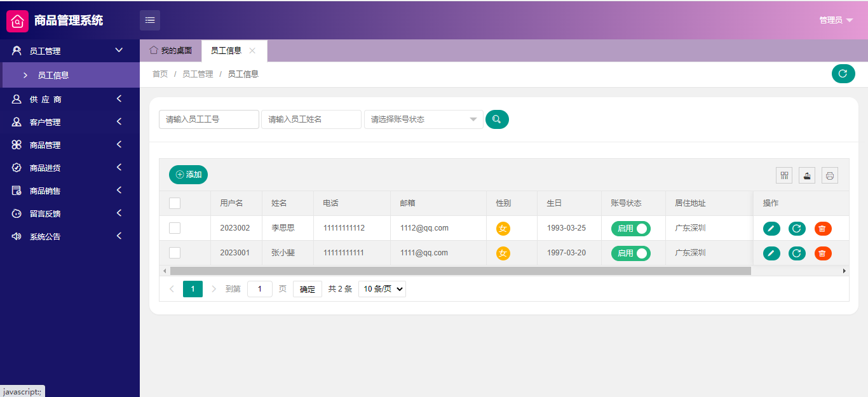868x397 pixels.
Task: Check the checkbox for row 2023001
Action: click(x=175, y=253)
